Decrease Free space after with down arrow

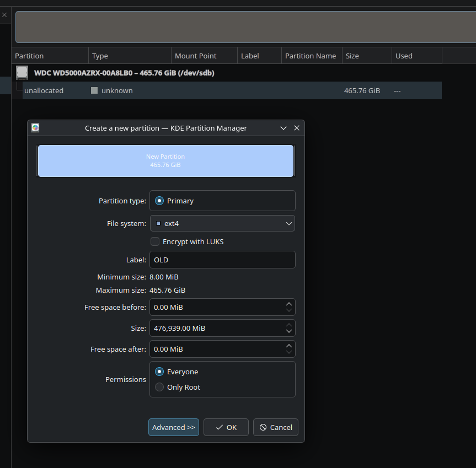[x=289, y=352]
